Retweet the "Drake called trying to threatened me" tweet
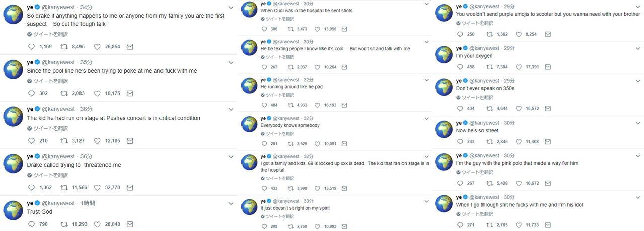644x231 pixels. click(x=64, y=187)
